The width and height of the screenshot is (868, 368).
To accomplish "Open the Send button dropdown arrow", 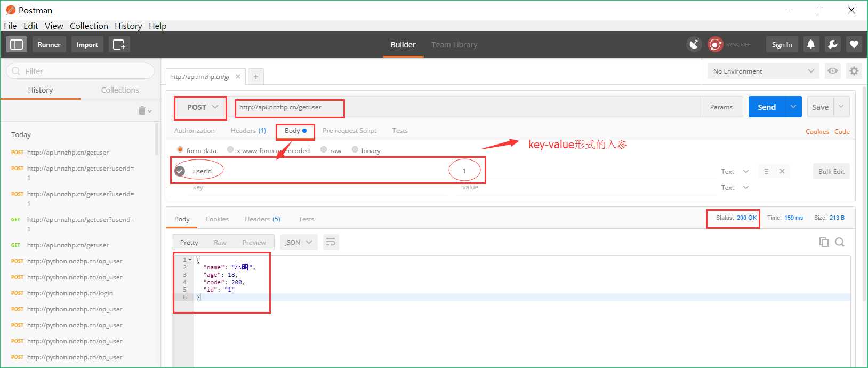I will (793, 107).
